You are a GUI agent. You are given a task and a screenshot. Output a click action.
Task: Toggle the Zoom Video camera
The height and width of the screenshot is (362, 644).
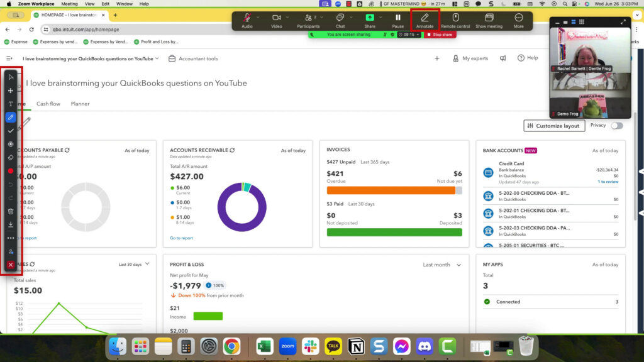[277, 20]
